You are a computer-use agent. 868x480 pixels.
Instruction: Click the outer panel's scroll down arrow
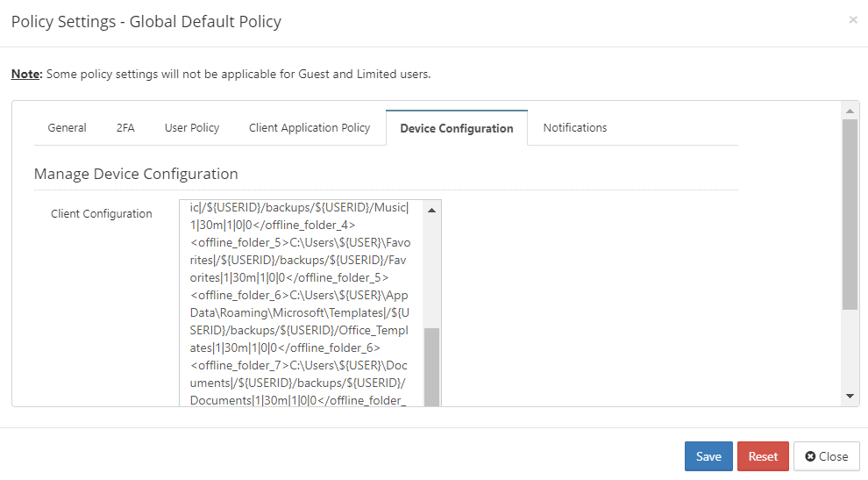click(x=850, y=397)
